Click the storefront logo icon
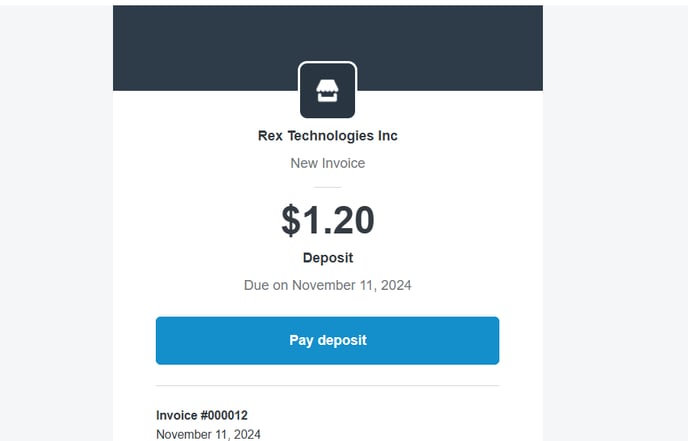Screen dimensions: 688x441 tap(327, 90)
